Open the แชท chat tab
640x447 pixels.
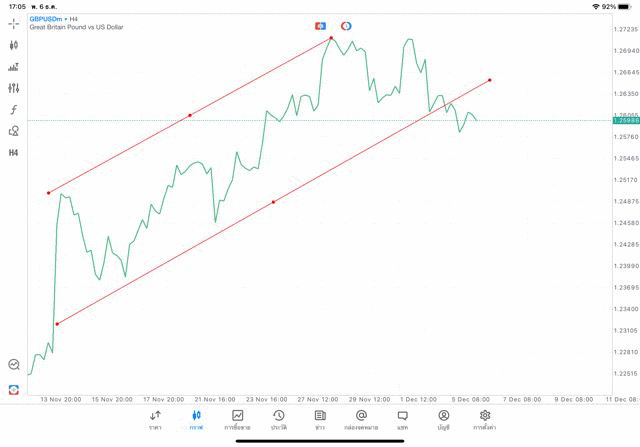click(402, 420)
